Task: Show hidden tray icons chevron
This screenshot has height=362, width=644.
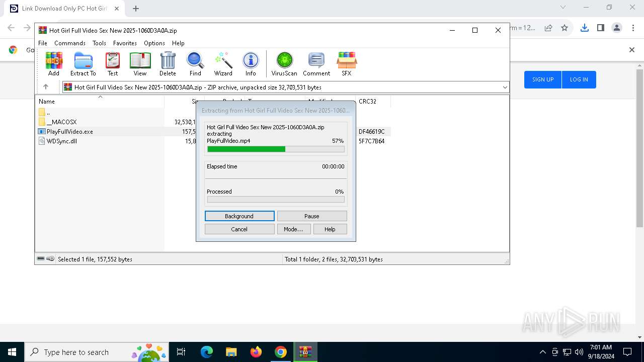Action: pos(542,352)
